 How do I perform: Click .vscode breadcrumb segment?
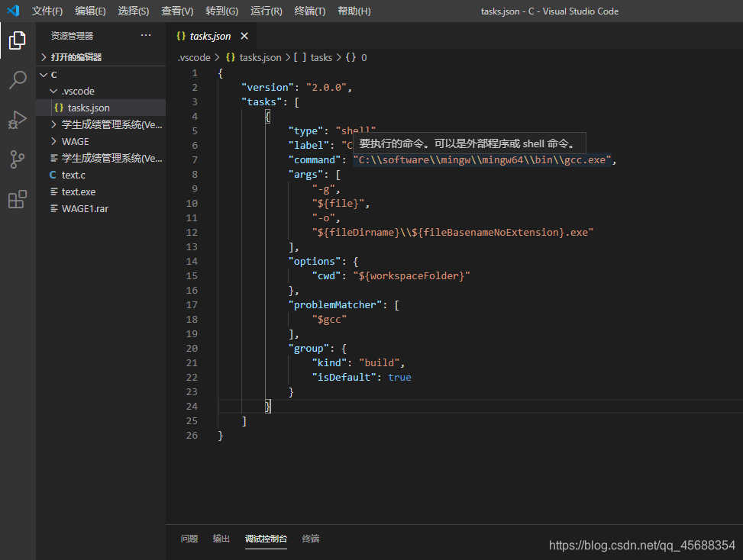pyautogui.click(x=194, y=57)
